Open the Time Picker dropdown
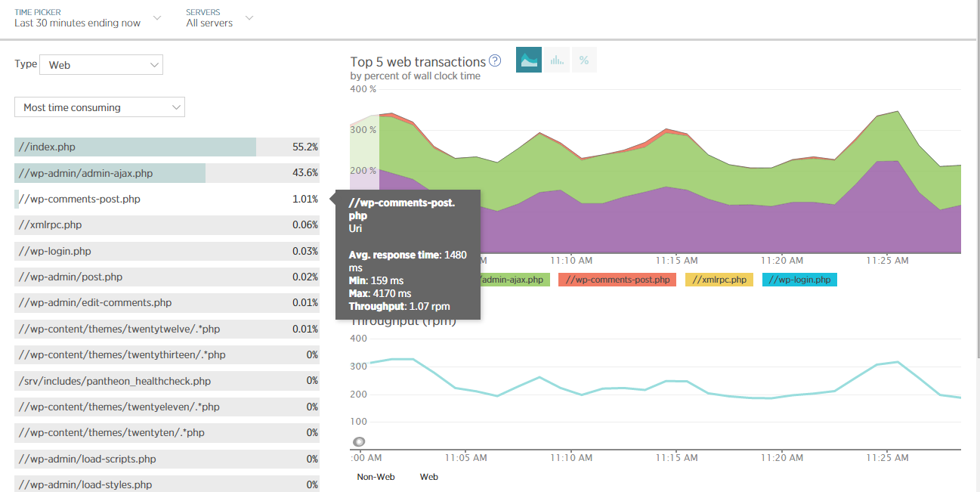This screenshot has width=980, height=492. click(88, 18)
